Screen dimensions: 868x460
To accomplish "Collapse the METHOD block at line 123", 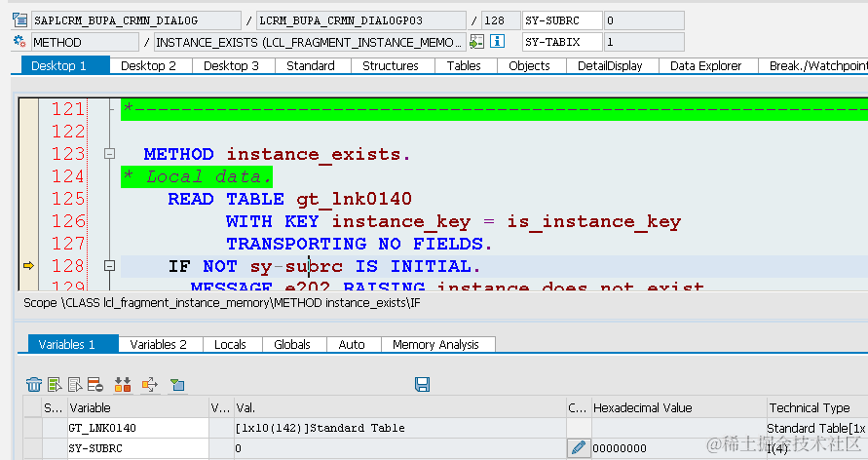I will (110, 154).
